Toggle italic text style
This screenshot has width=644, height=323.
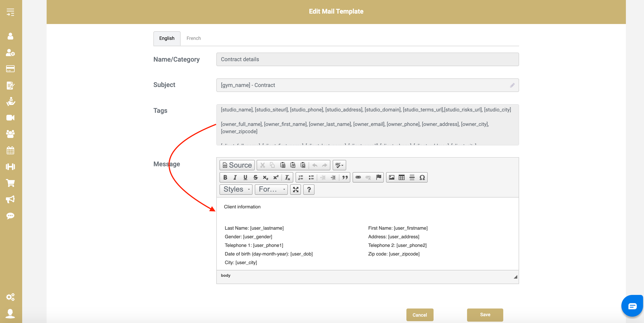pos(235,177)
